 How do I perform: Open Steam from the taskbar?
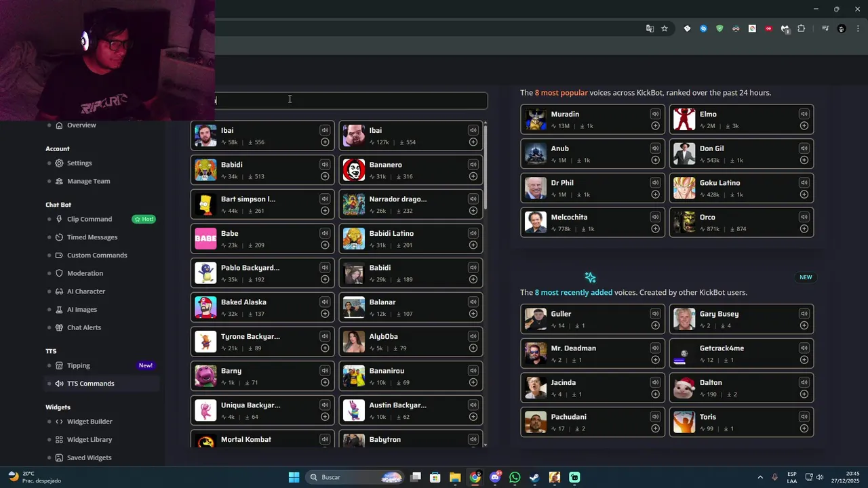(534, 477)
